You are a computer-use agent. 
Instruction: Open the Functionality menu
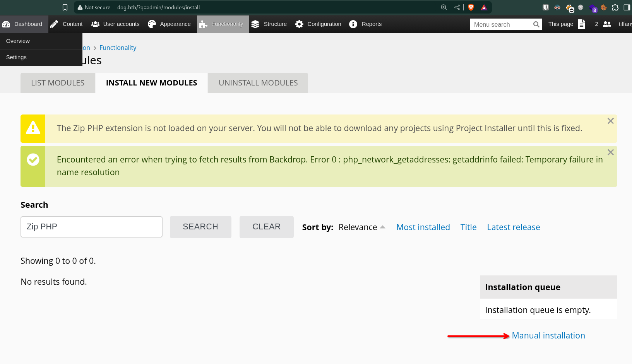[223, 24]
